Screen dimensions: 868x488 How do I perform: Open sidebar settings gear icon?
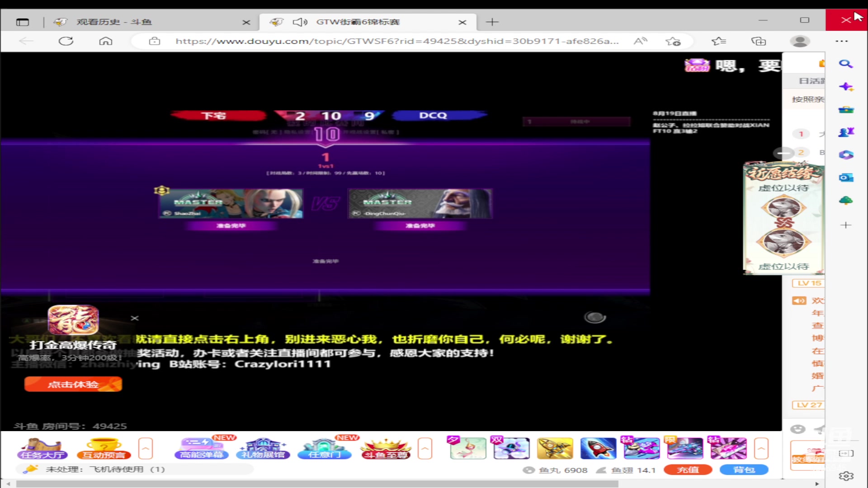coord(846,476)
